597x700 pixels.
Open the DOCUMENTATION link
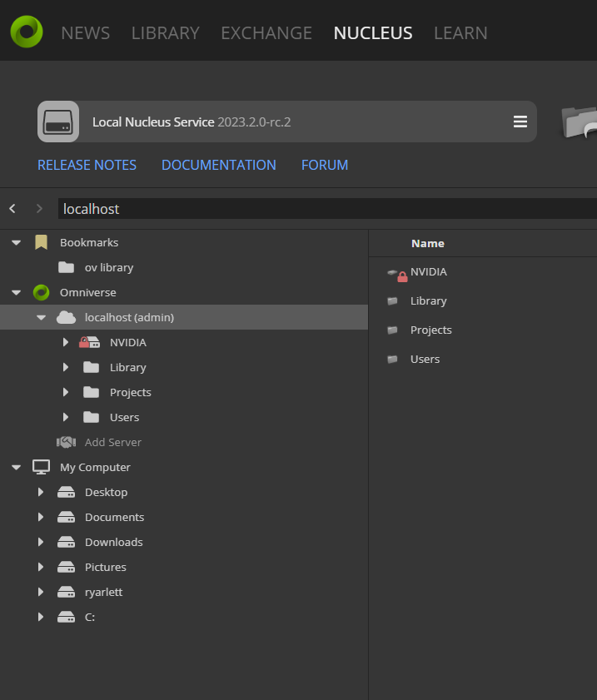219,165
